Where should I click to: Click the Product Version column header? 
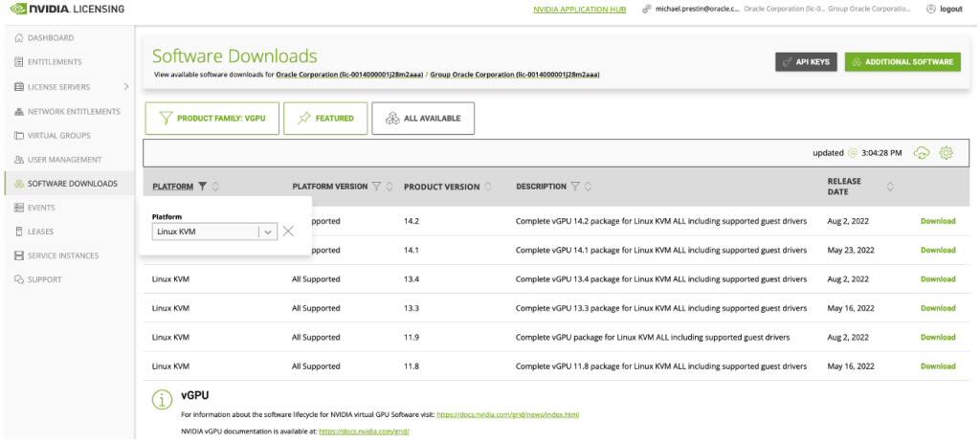coord(442,187)
